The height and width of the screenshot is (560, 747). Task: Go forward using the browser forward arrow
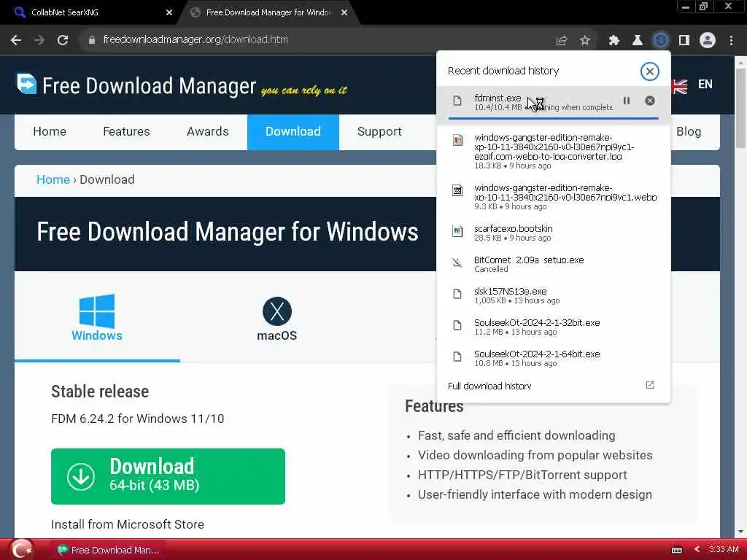pos(39,40)
